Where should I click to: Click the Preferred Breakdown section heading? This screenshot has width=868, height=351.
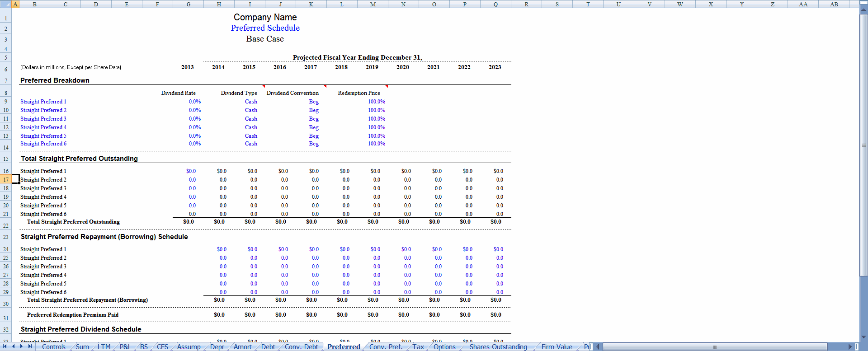[x=55, y=80]
